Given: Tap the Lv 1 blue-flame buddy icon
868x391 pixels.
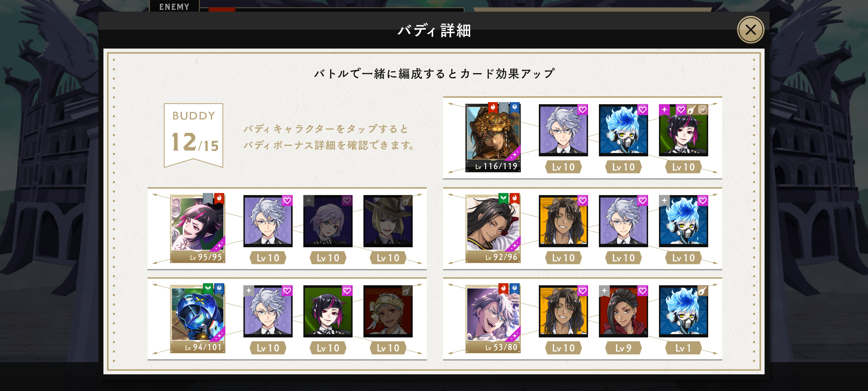Looking at the screenshot, I should click(x=684, y=311).
